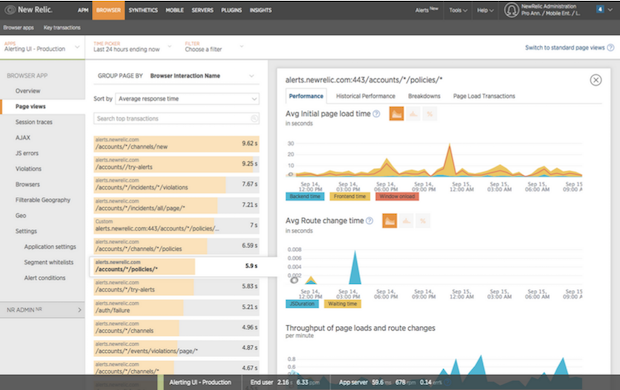Open the notifications badge showing 4
The height and width of the screenshot is (390, 620).
[600, 9]
